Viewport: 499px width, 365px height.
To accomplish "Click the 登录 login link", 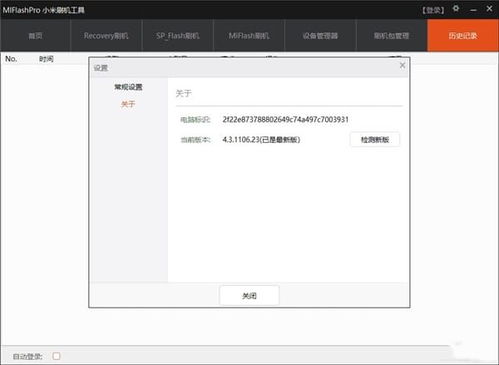I will (433, 10).
